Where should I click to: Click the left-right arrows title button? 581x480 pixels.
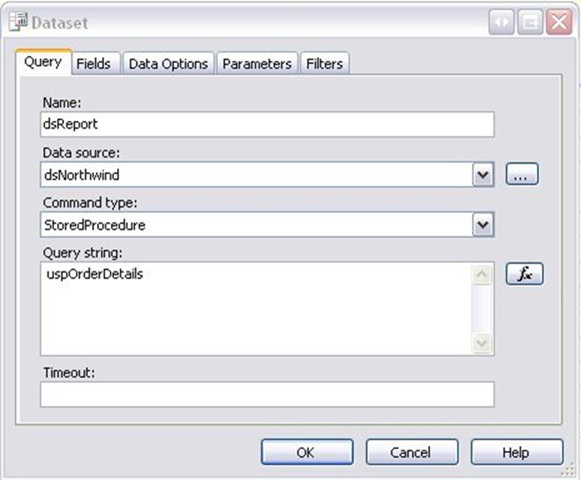coord(502,22)
